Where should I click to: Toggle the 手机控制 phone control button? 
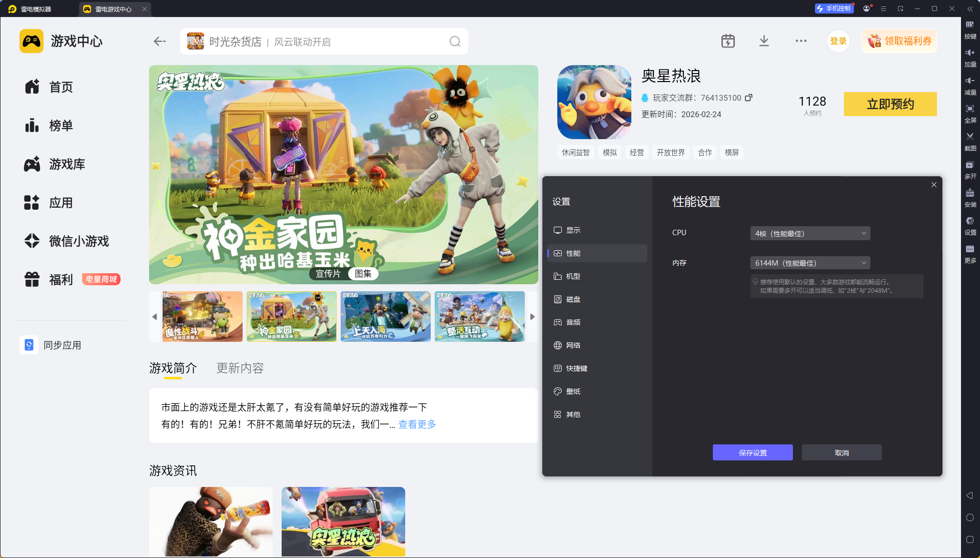click(x=833, y=9)
